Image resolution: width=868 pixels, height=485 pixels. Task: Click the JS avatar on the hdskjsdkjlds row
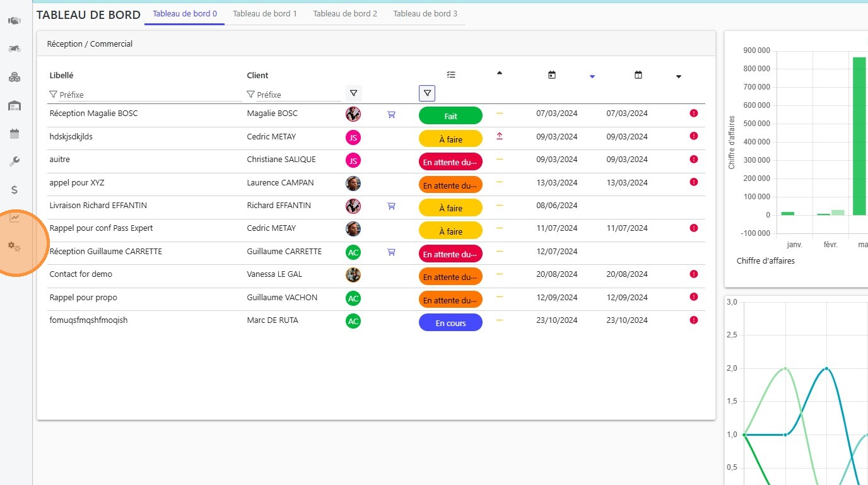tap(353, 137)
